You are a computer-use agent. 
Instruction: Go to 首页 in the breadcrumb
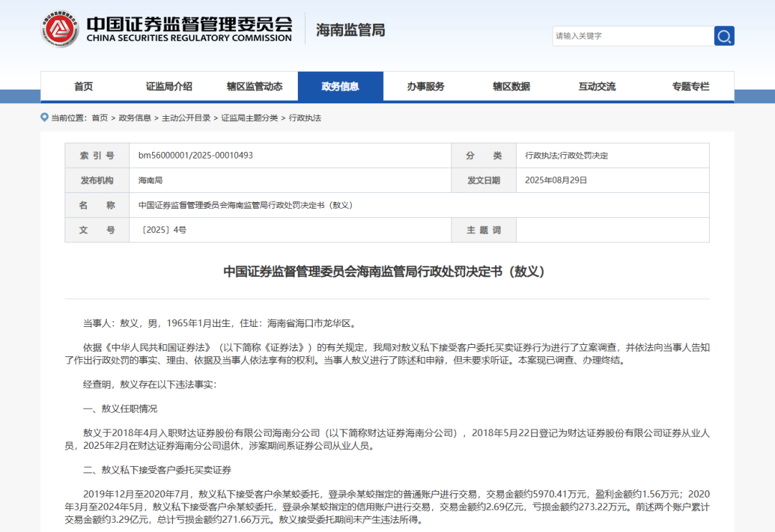(100, 118)
